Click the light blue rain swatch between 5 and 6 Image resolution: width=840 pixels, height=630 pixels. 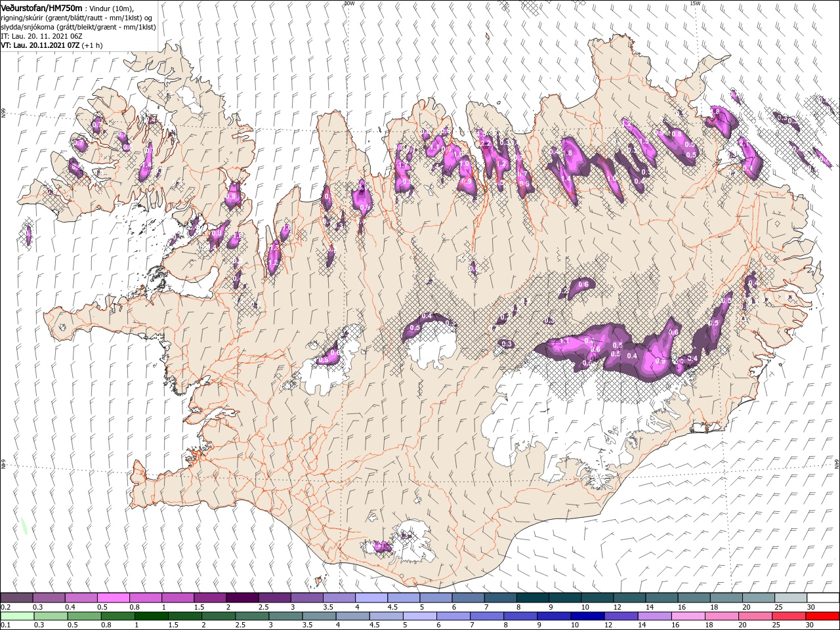coord(419,616)
